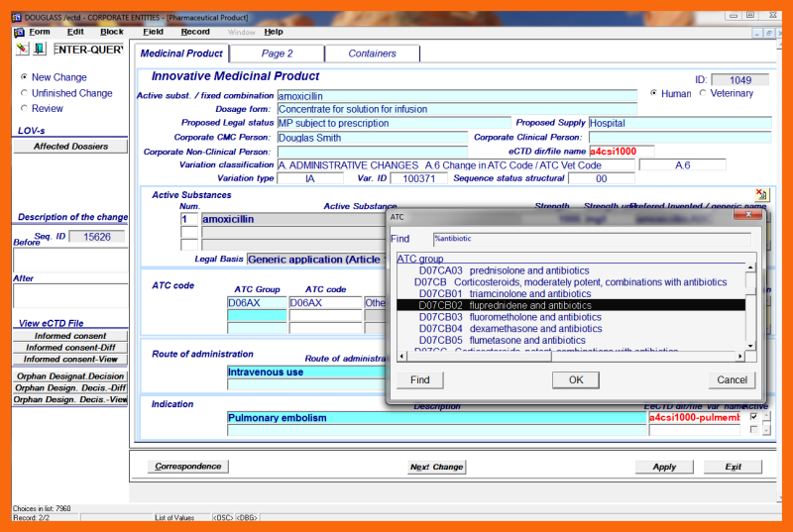The height and width of the screenshot is (532, 793).
Task: Click the pencil edit icon in the toolbar
Action: [x=22, y=49]
